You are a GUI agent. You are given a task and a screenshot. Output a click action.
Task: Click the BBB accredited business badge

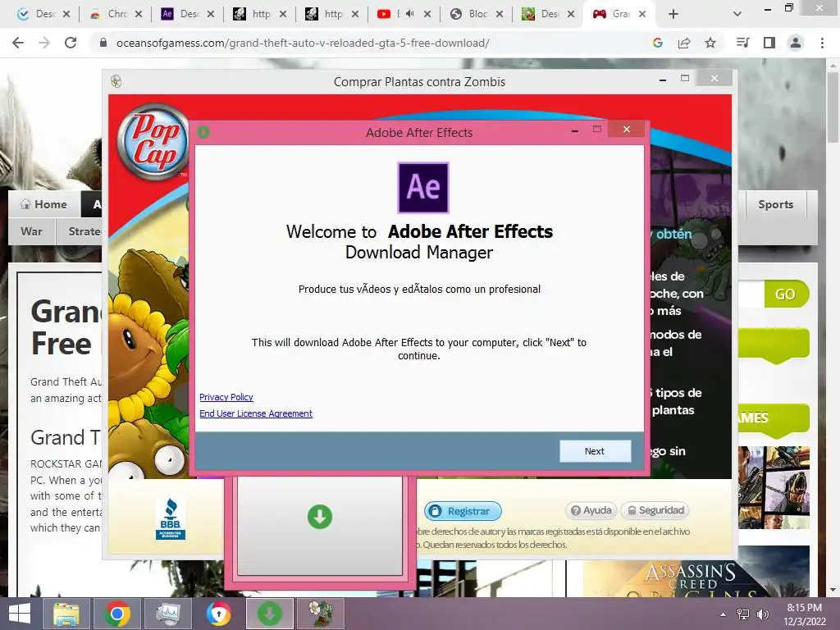click(x=171, y=518)
